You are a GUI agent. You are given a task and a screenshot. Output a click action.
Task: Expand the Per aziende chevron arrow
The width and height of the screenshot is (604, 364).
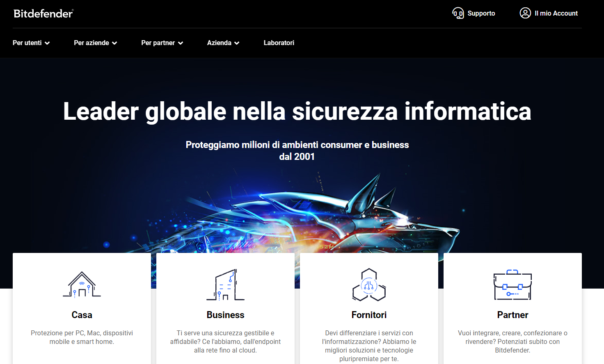tap(114, 43)
